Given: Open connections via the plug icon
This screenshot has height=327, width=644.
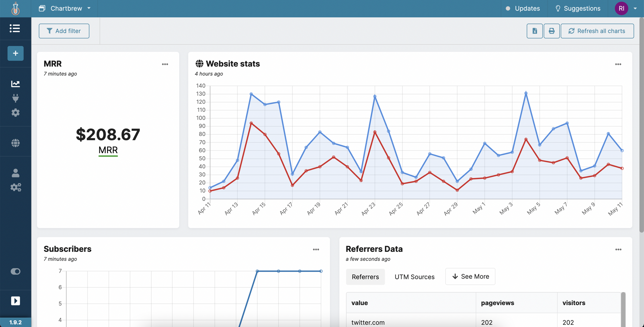Looking at the screenshot, I should point(15,98).
